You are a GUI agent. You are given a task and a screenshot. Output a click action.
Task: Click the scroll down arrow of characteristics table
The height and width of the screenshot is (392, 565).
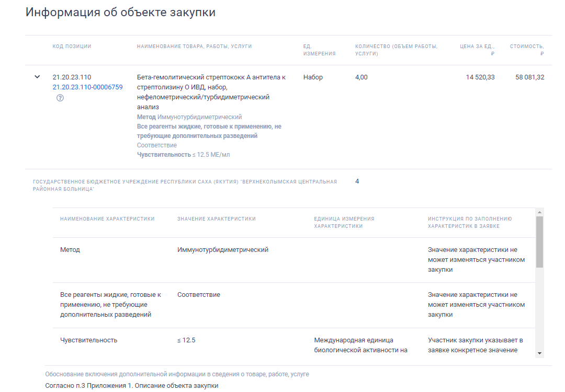[x=539, y=353]
